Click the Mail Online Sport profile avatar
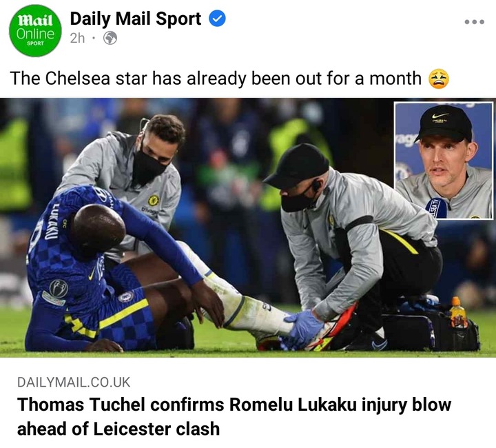The height and width of the screenshot is (448, 496). tap(35, 31)
